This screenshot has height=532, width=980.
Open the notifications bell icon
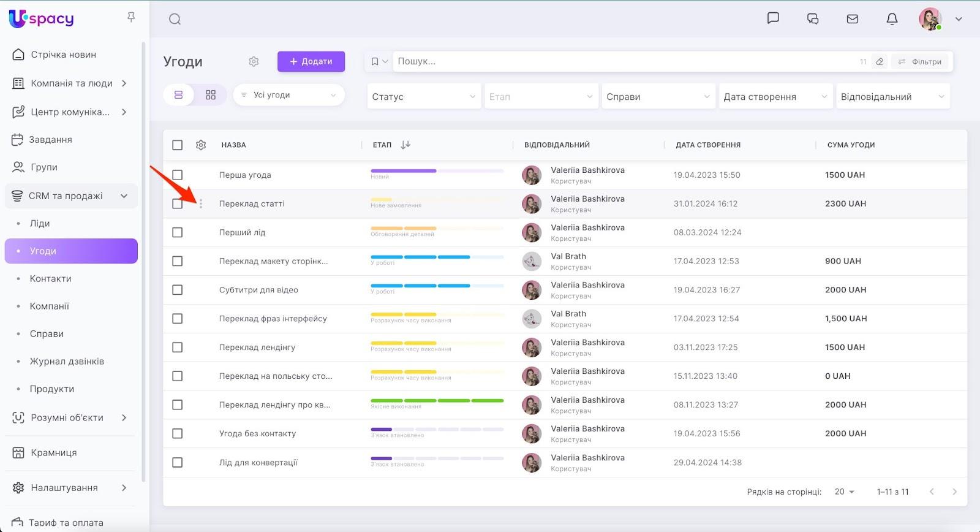click(892, 19)
